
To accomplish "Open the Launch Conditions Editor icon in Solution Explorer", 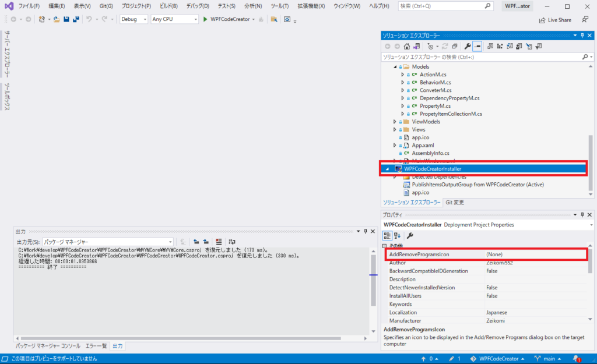I will click(538, 47).
